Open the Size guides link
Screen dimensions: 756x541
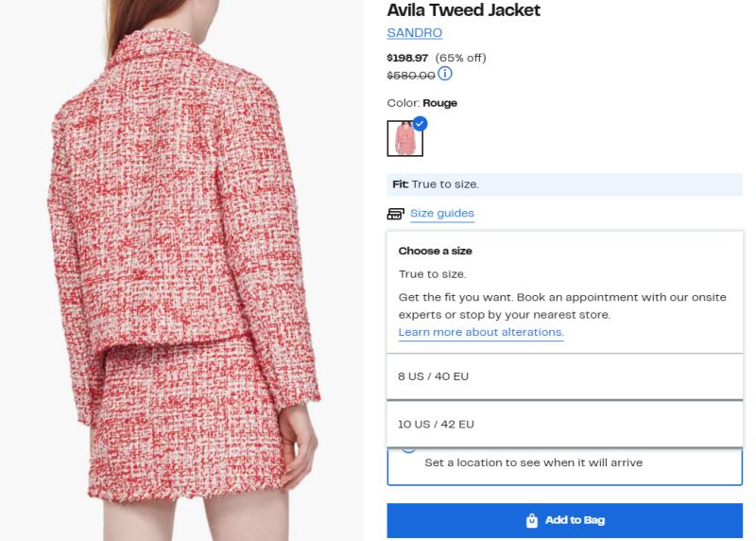pyautogui.click(x=441, y=214)
